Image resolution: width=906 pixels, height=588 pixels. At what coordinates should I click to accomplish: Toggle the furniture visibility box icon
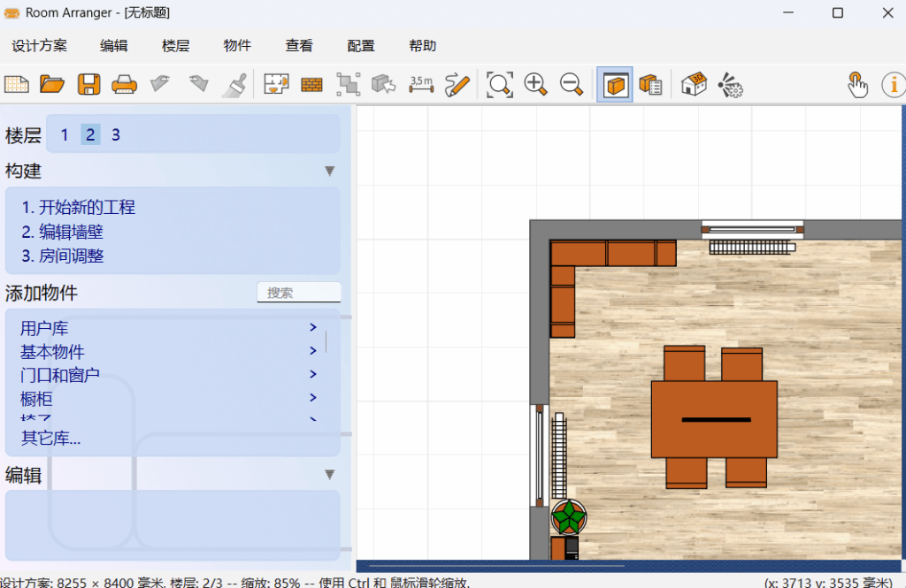(614, 84)
